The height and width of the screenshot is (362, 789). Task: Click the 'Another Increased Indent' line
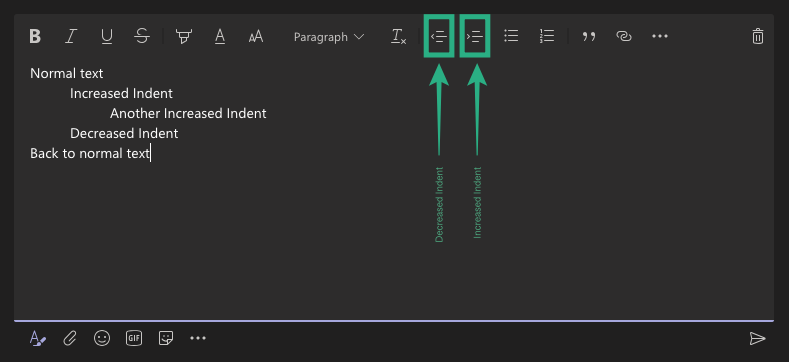tap(188, 114)
